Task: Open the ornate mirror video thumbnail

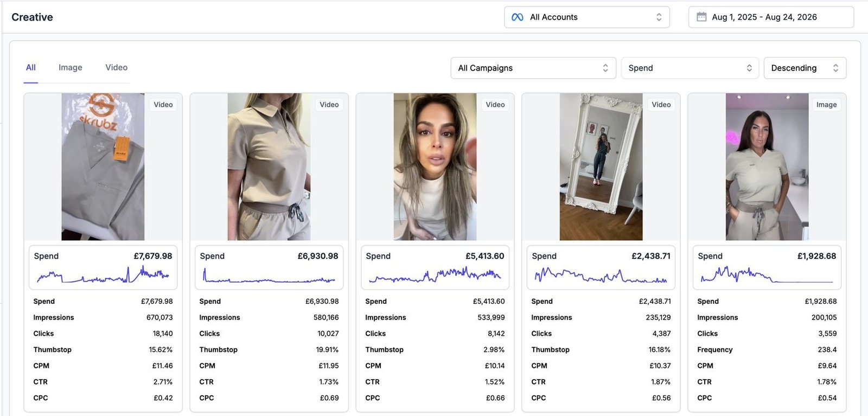Action: click(601, 167)
